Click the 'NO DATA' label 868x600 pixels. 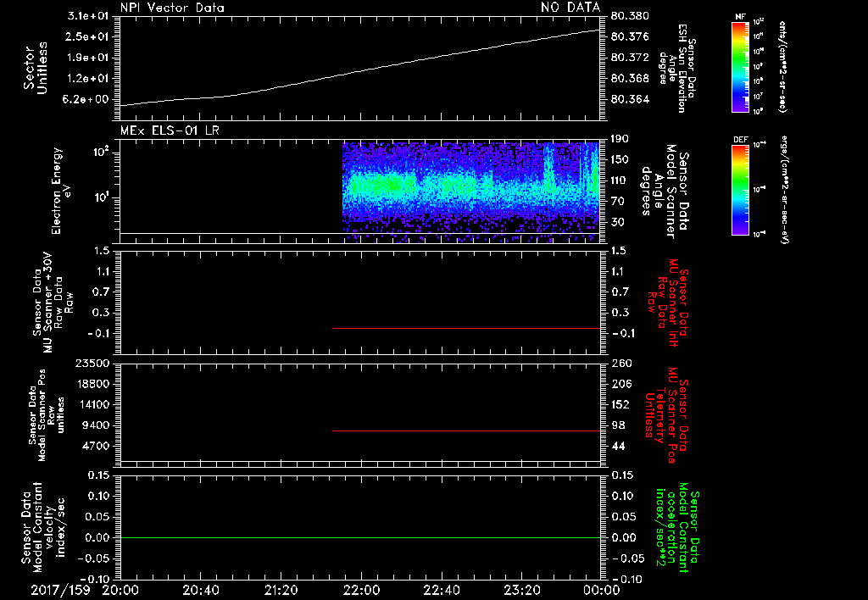click(x=570, y=7)
